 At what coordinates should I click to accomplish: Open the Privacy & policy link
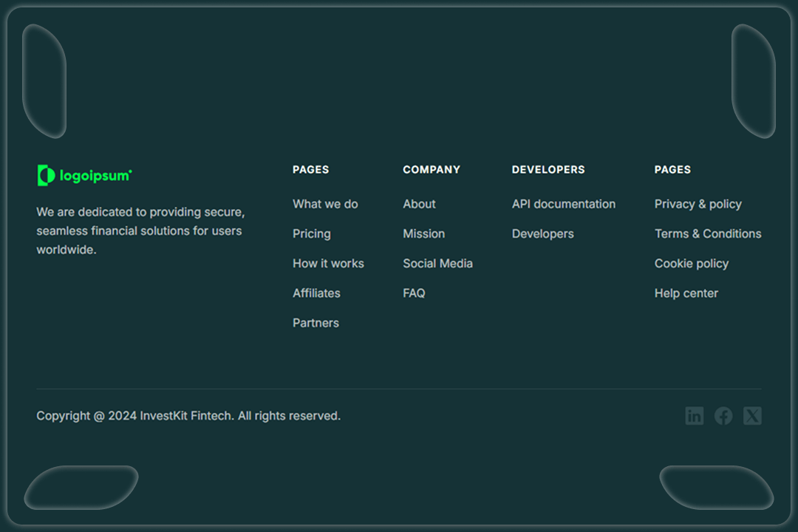(698, 204)
